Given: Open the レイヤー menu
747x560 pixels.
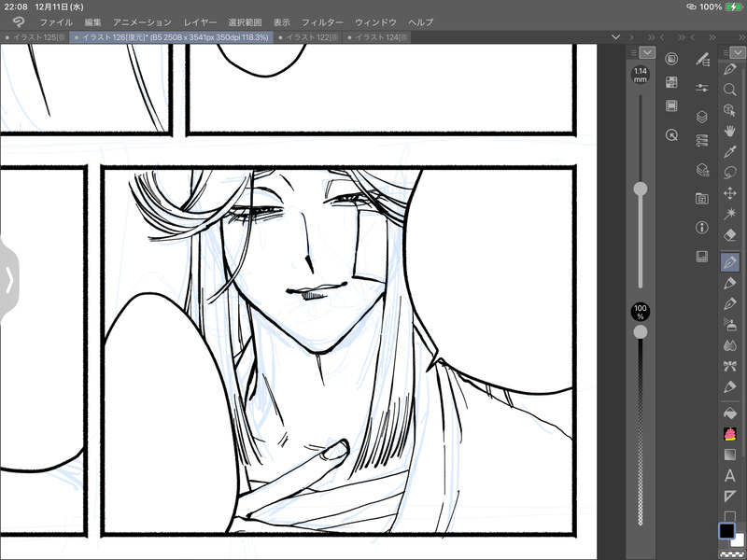Looking at the screenshot, I should pos(200,21).
